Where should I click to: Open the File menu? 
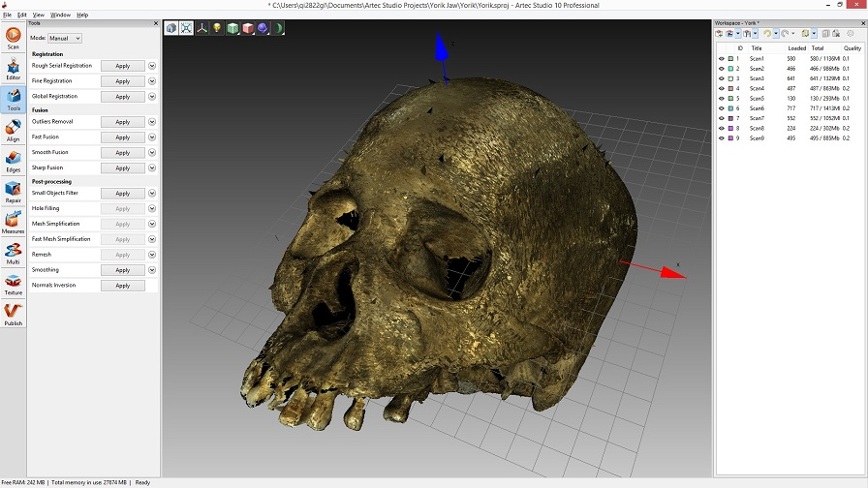(8, 15)
